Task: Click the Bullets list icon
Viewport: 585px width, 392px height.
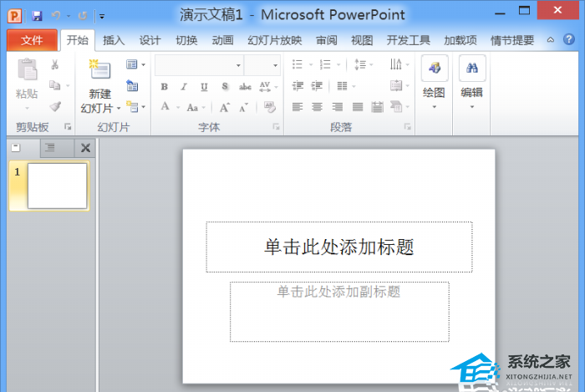Action: [x=298, y=64]
